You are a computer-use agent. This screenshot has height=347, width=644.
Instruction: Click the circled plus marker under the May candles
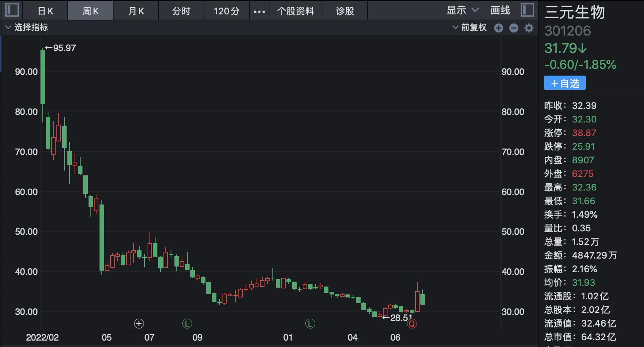pyautogui.click(x=139, y=324)
